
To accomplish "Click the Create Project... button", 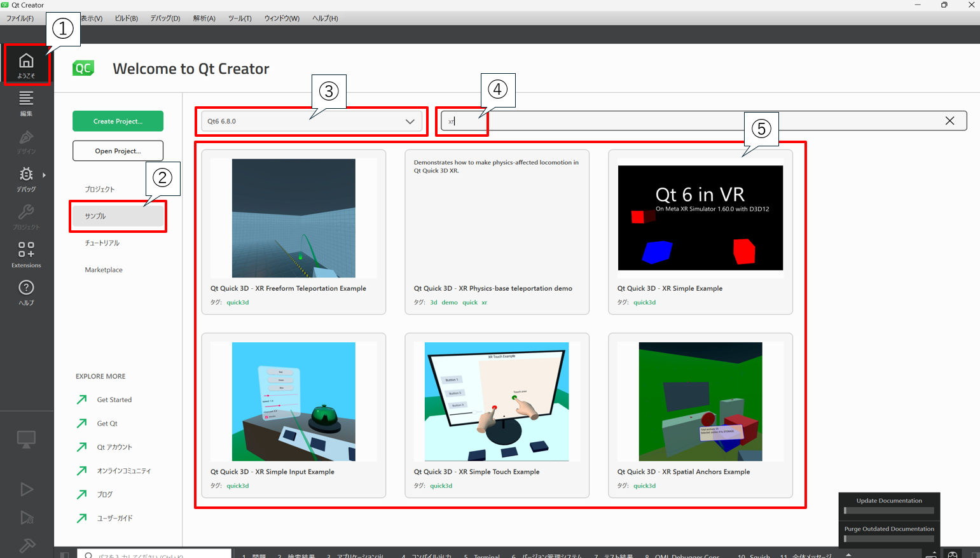I will click(x=118, y=121).
